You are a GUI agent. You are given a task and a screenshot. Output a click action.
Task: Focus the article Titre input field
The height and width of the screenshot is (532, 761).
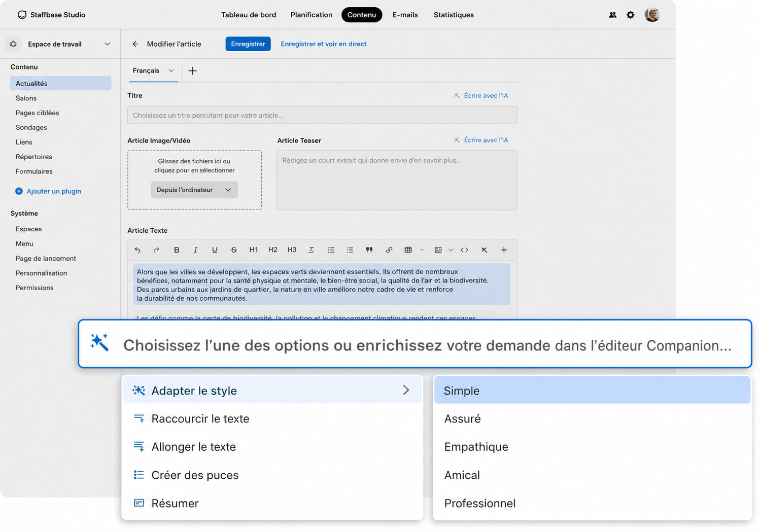(x=322, y=115)
